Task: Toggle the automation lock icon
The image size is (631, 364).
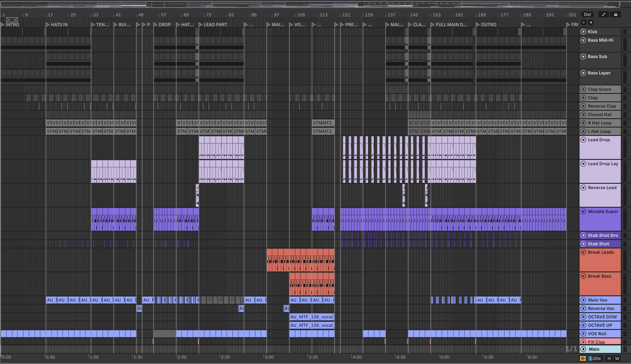Action: tap(615, 14)
